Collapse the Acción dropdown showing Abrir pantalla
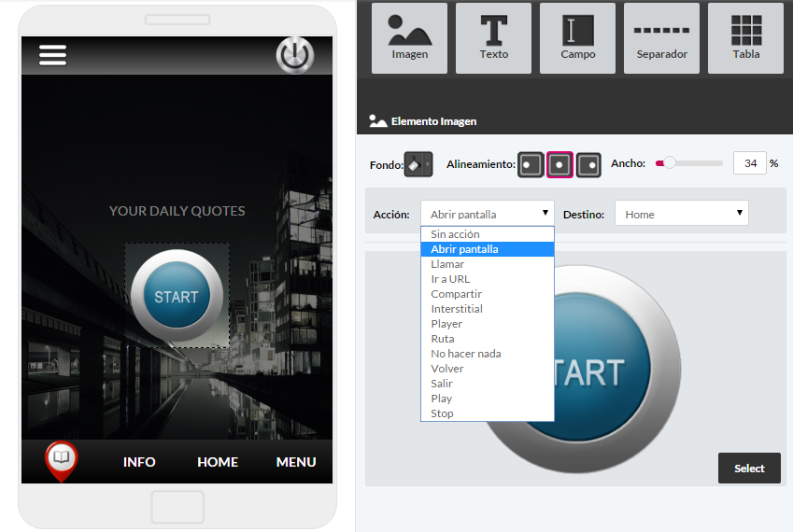This screenshot has width=793, height=532. point(488,213)
